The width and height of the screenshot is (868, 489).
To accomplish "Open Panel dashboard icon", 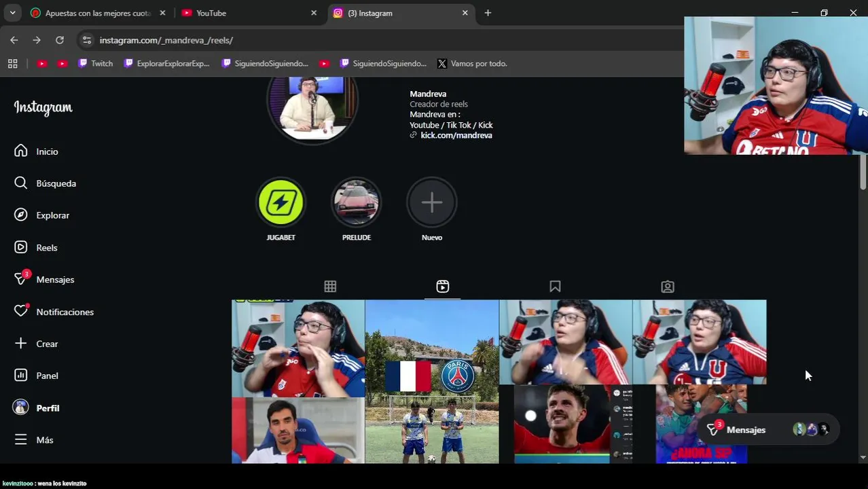I will 21,375.
